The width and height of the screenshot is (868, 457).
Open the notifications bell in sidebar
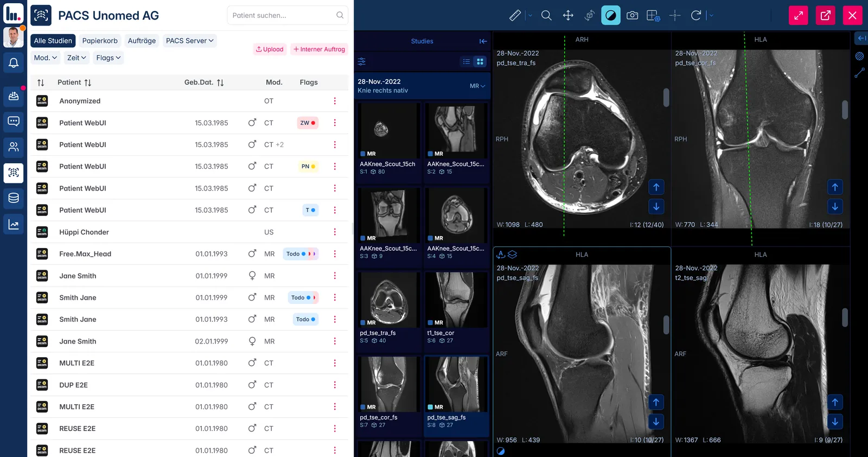point(14,63)
